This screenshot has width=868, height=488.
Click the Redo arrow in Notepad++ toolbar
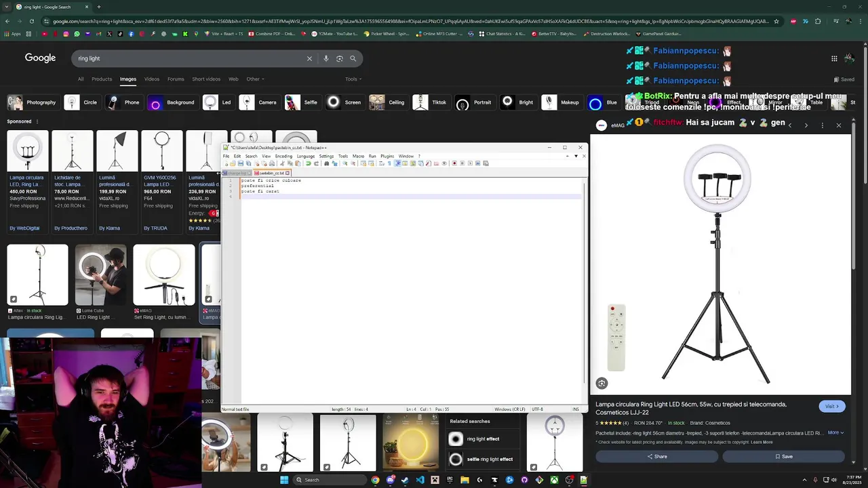[x=316, y=163]
